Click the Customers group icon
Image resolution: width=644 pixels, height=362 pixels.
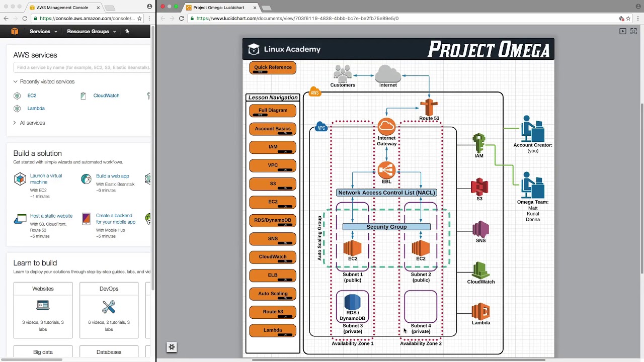pos(343,73)
